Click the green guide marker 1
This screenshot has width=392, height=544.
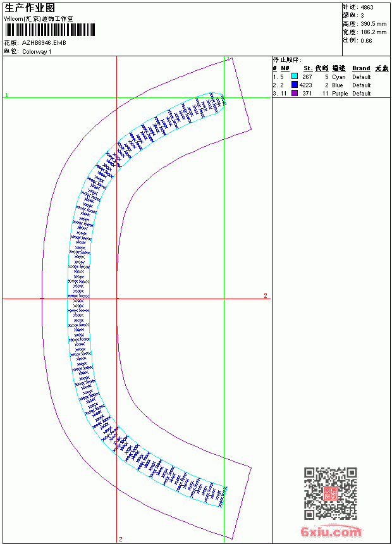point(6,95)
